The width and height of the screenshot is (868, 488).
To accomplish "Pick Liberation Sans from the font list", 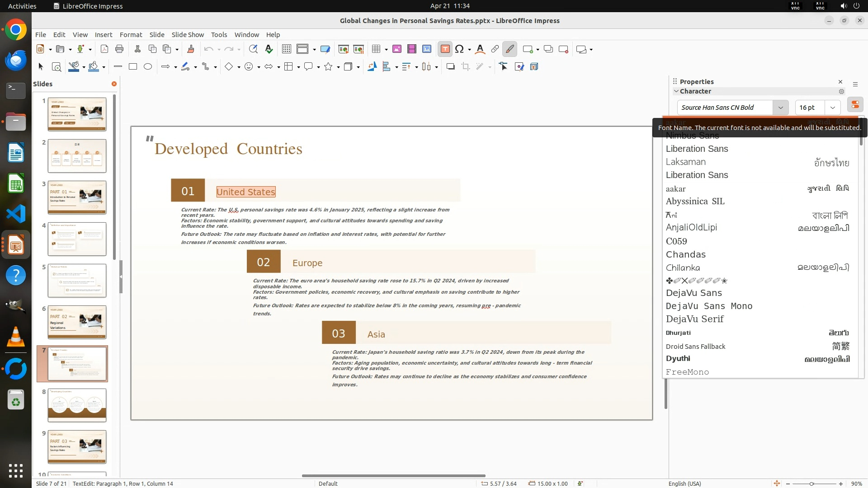I will pyautogui.click(x=697, y=149).
